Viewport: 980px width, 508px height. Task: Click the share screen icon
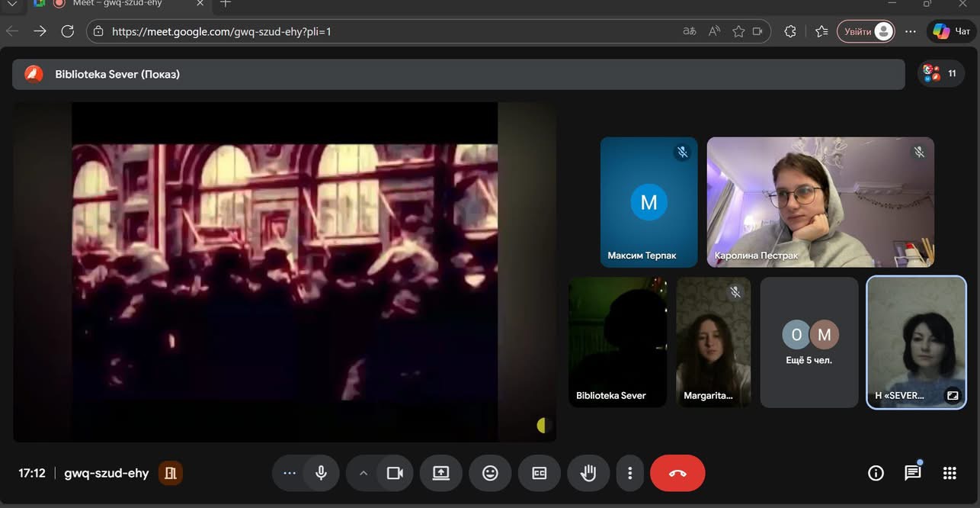pos(441,473)
